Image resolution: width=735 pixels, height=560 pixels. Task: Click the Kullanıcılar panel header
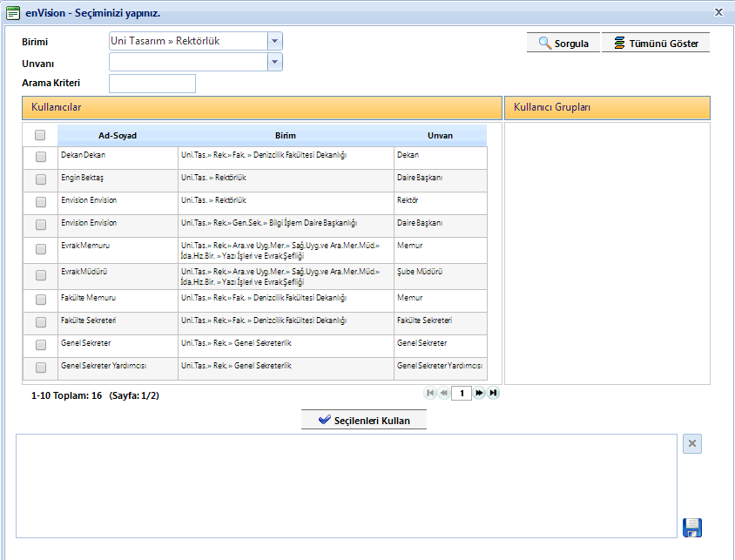pos(262,108)
